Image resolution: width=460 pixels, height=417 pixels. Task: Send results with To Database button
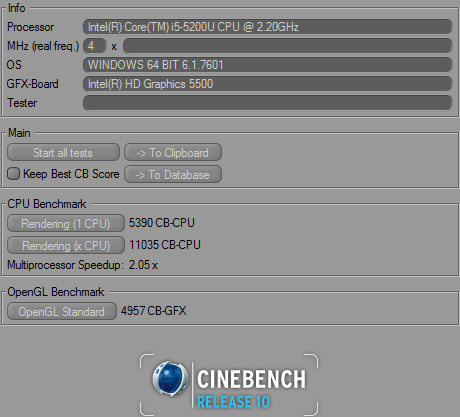point(173,174)
